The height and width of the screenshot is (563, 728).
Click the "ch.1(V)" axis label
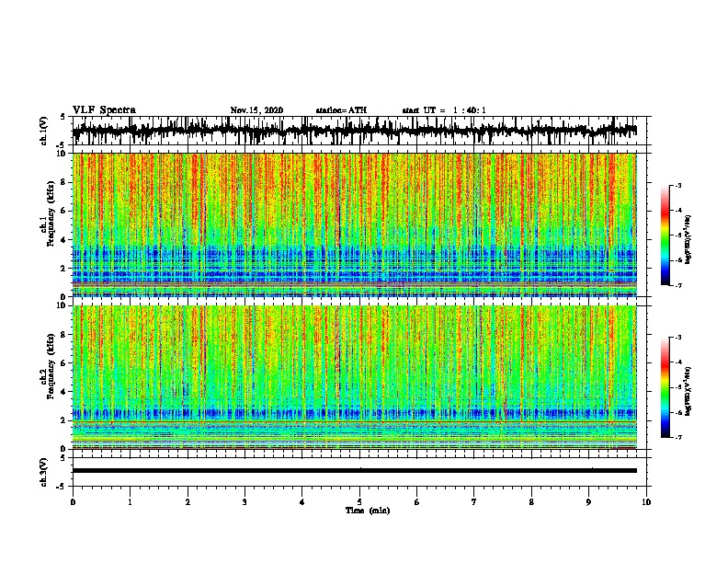click(44, 131)
